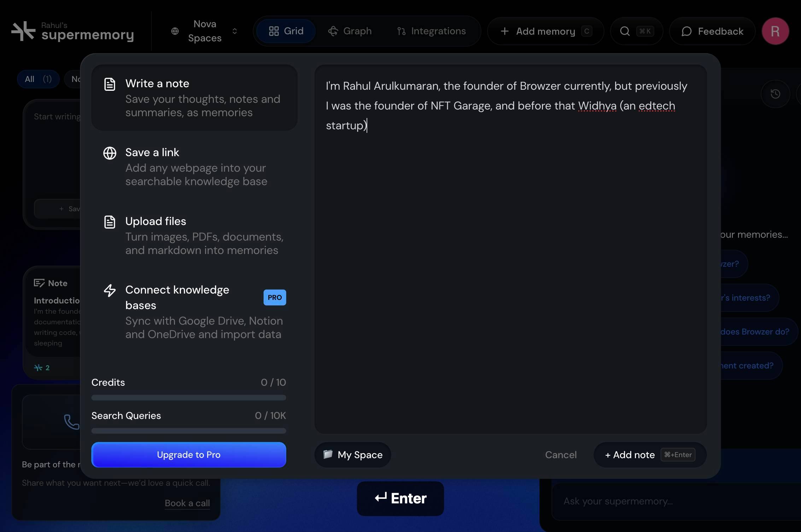Click the + Add note button

pos(650,455)
